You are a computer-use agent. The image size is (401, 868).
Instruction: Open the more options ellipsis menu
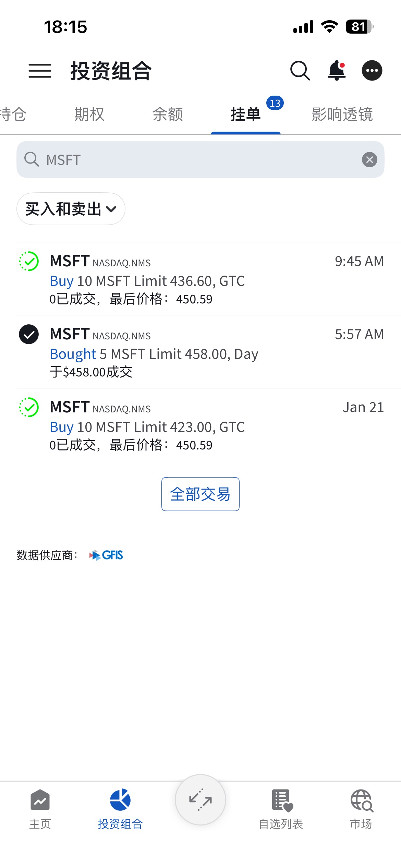[372, 71]
